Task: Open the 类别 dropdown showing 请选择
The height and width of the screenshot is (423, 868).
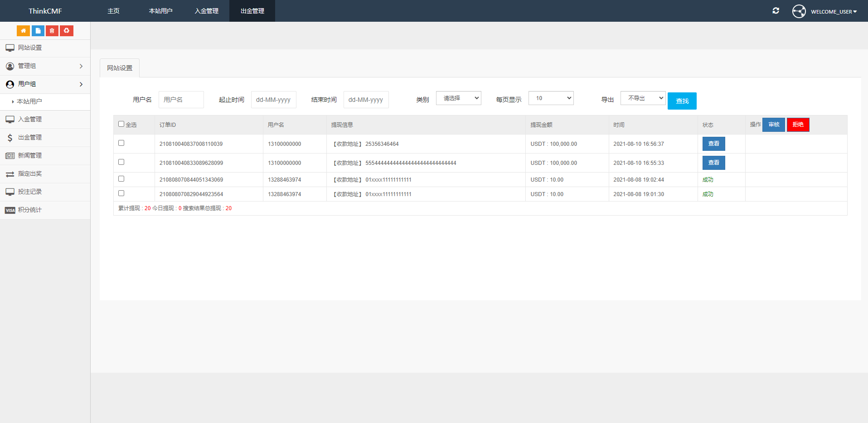Action: point(458,98)
